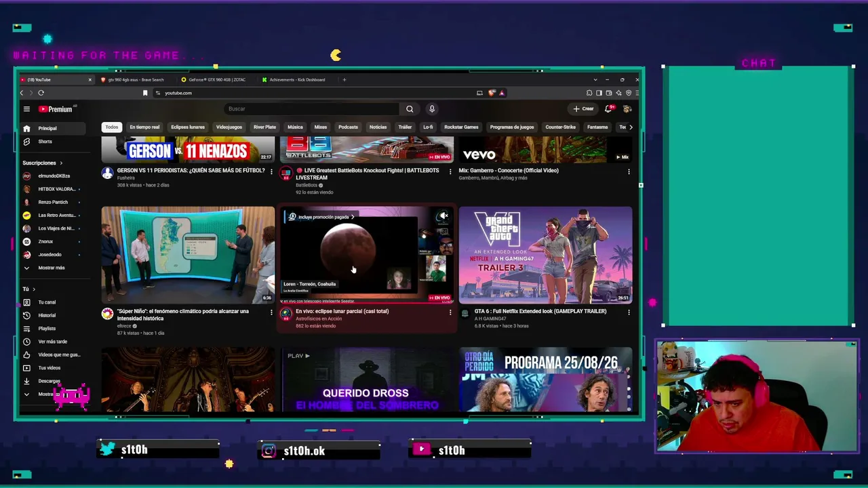Expand the Incluye promoción pagada notice
The image size is (868, 488).
click(321, 217)
